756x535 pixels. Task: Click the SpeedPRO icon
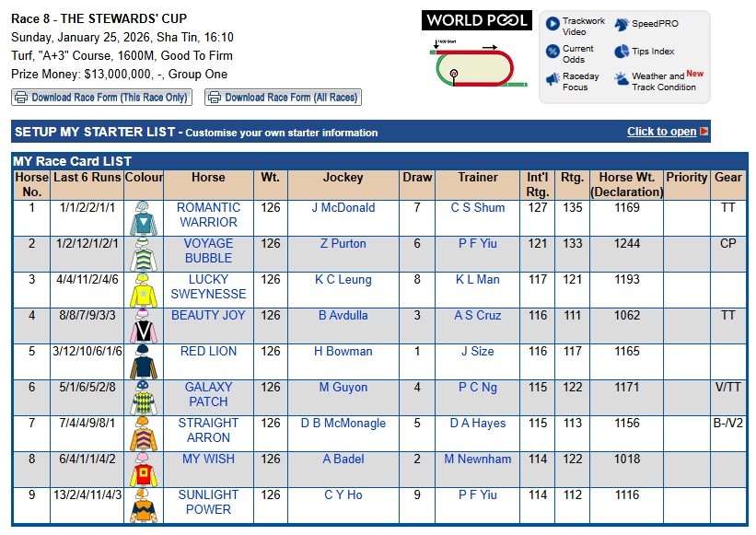[622, 25]
